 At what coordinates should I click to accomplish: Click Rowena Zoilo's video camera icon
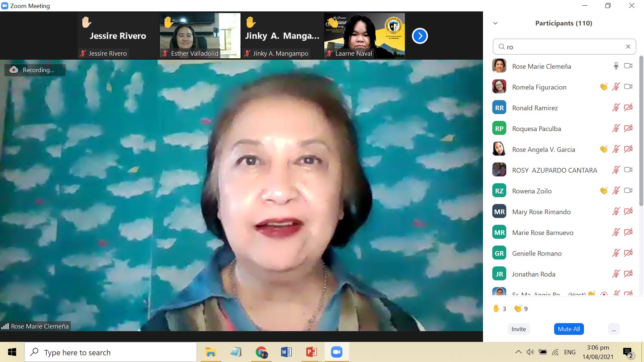point(628,191)
